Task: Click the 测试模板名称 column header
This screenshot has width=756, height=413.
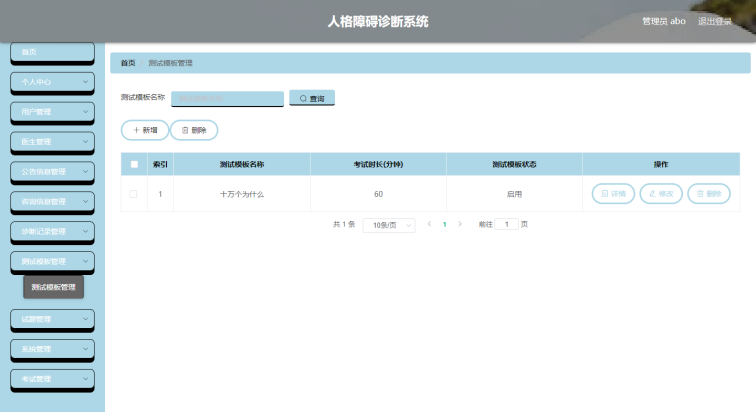Action: (242, 164)
